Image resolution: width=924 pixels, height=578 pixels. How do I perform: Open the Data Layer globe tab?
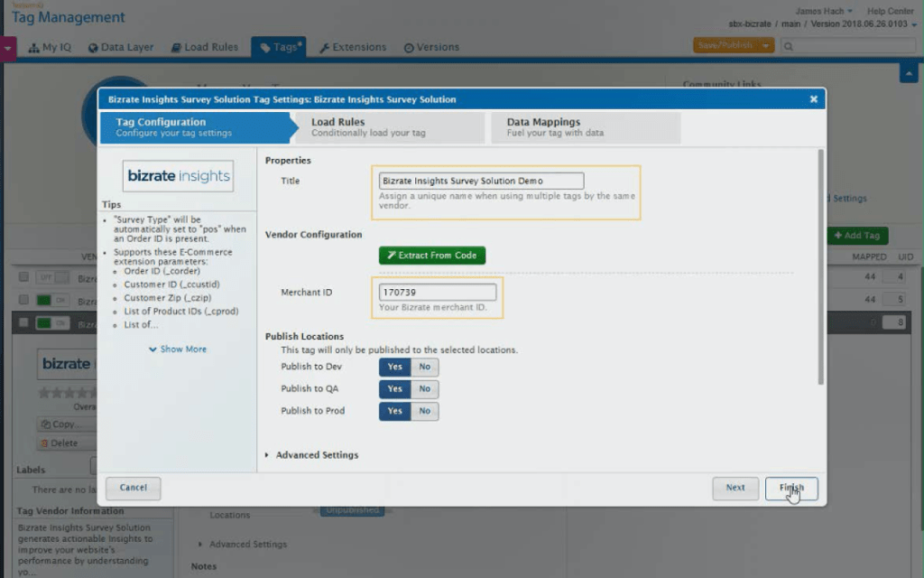121,47
